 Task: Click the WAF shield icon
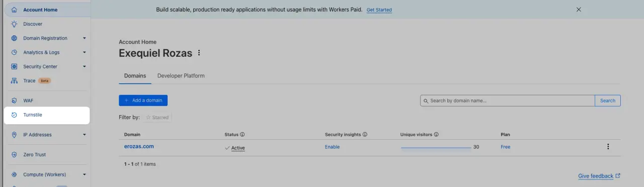(14, 101)
